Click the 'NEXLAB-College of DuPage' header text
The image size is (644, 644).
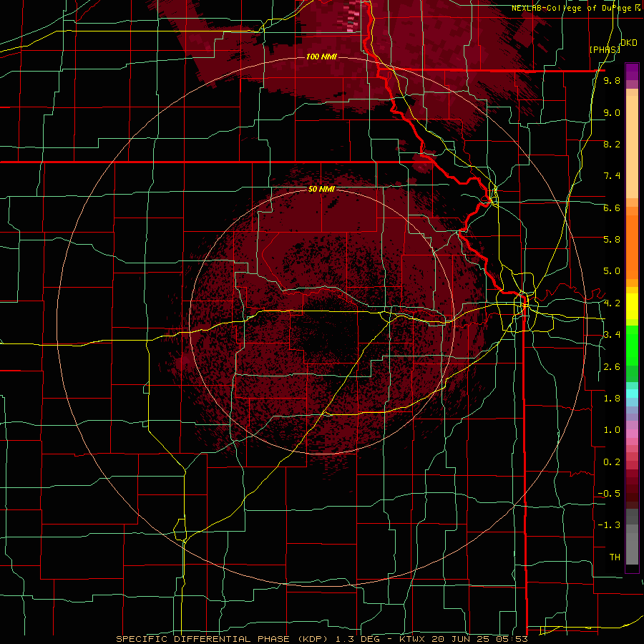click(x=571, y=8)
